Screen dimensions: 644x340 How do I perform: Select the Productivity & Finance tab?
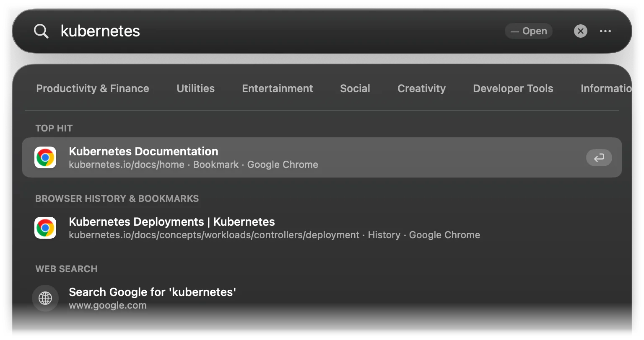click(93, 88)
